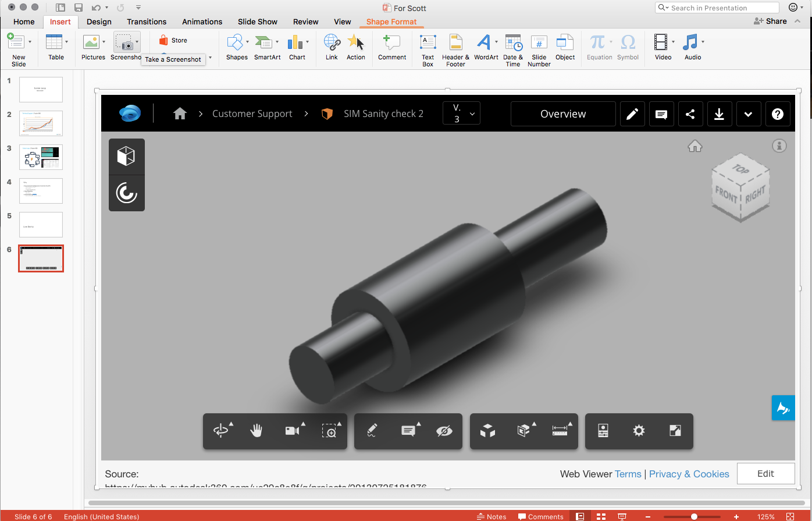Toggle full screen mode in the viewer
812x521 pixels.
click(675, 431)
